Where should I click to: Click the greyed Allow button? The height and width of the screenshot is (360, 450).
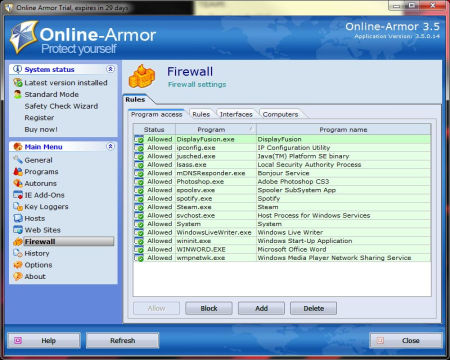(x=156, y=308)
